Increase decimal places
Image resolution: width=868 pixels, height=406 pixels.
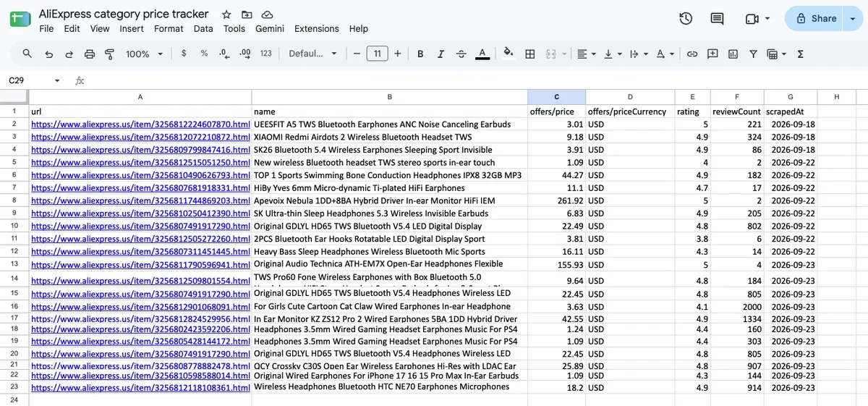[x=244, y=54]
